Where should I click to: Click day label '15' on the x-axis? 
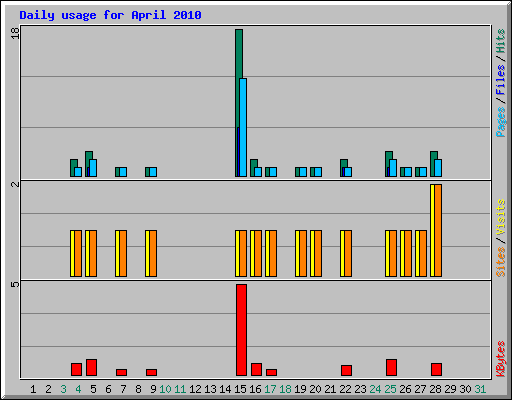pyautogui.click(x=240, y=389)
